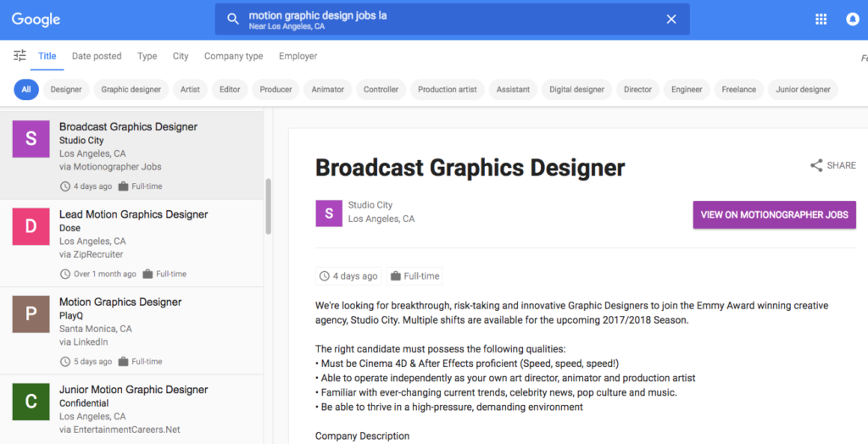Click the search magnifier icon

(x=233, y=19)
